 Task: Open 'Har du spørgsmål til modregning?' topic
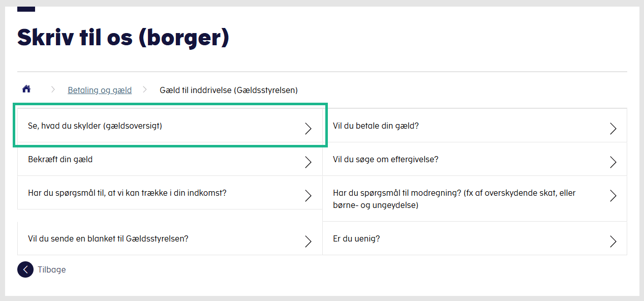454,199
